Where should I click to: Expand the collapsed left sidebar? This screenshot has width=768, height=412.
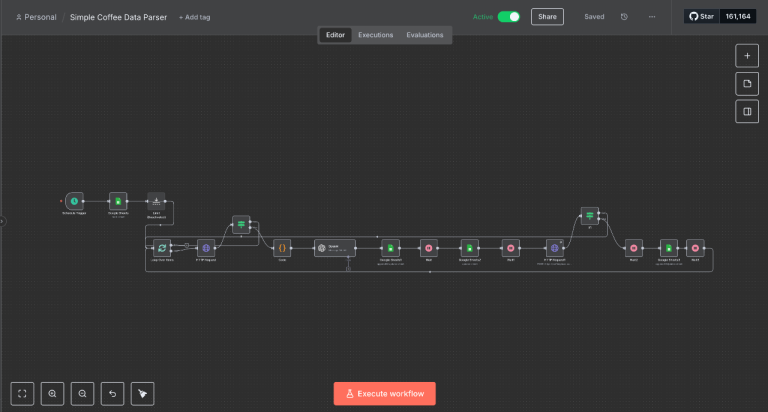tap(3, 222)
